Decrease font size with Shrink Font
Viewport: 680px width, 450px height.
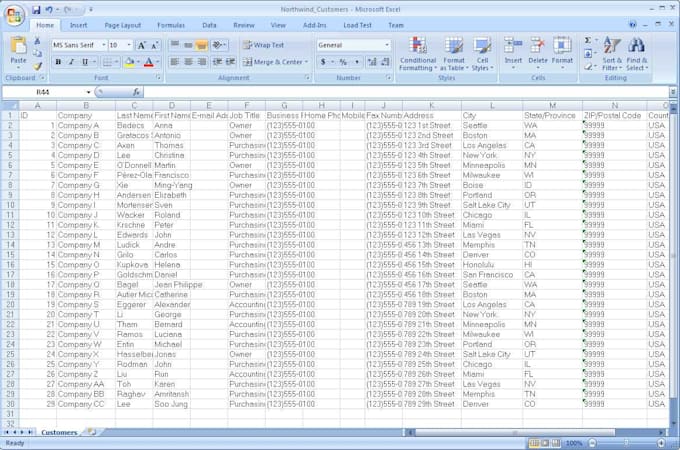[x=155, y=45]
